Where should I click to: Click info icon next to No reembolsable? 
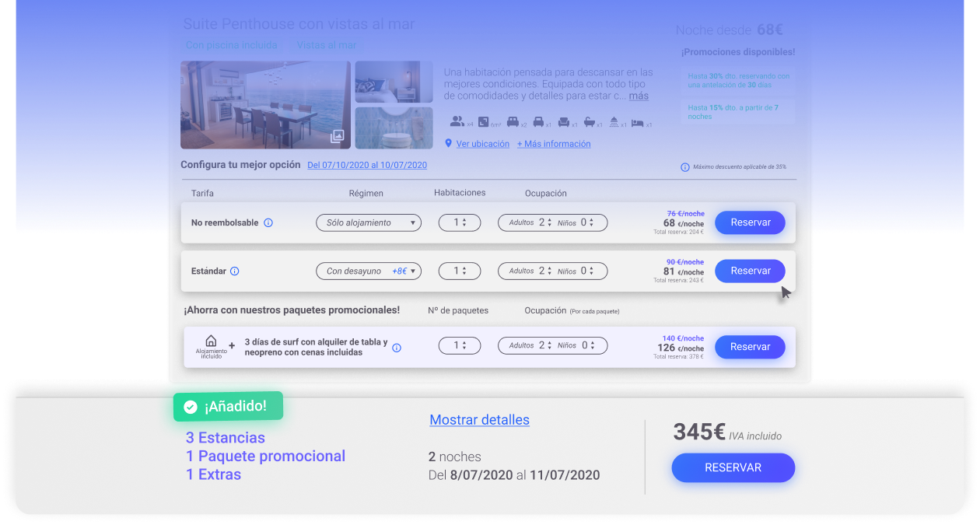tap(268, 223)
